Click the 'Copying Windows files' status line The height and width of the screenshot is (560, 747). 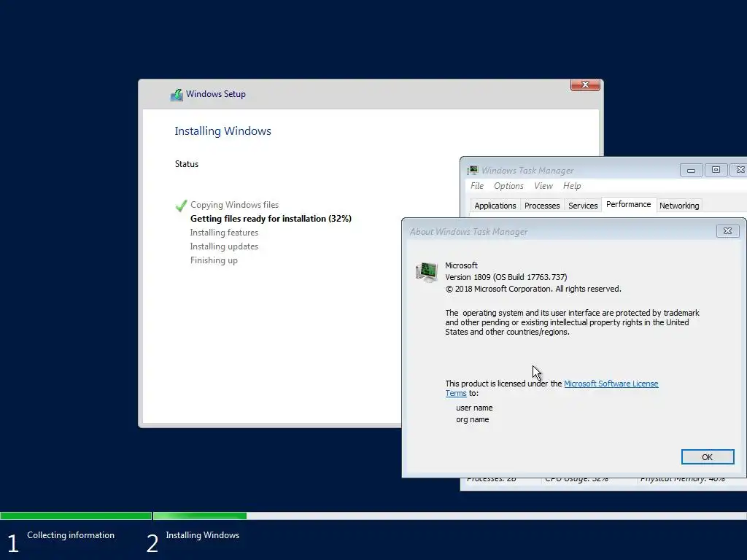(x=234, y=205)
